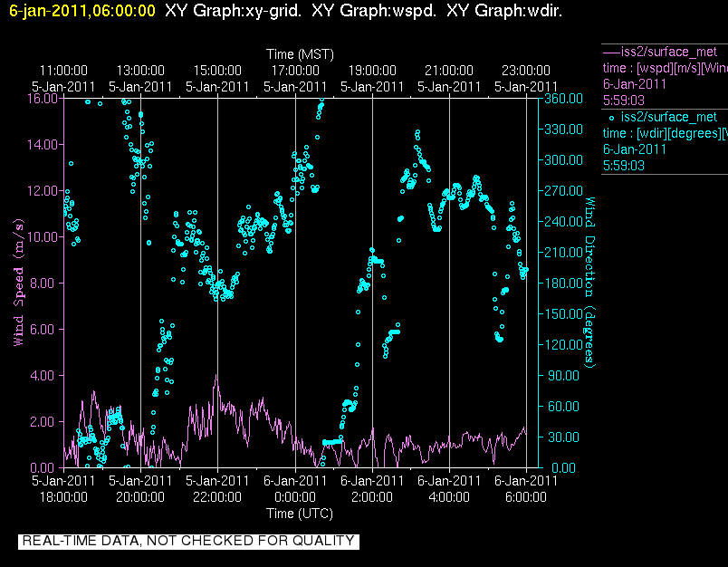
Task: Click the 240.00 wind direction tick value
Action: point(563,222)
